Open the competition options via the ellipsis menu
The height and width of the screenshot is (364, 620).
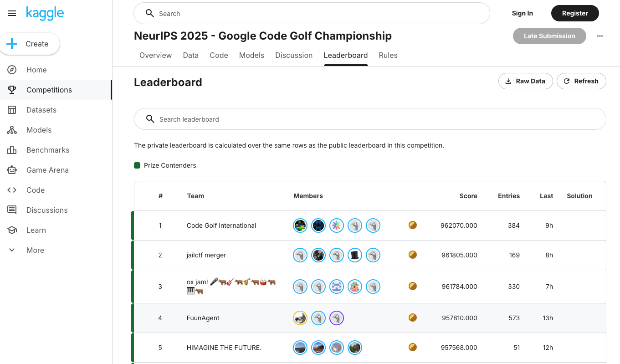click(600, 36)
